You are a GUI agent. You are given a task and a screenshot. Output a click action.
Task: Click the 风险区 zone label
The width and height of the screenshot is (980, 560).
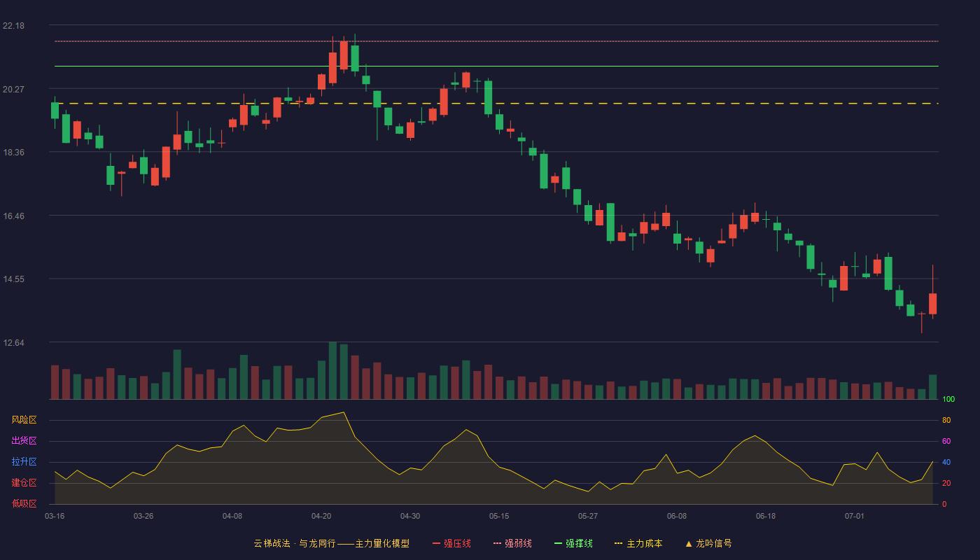[24, 420]
